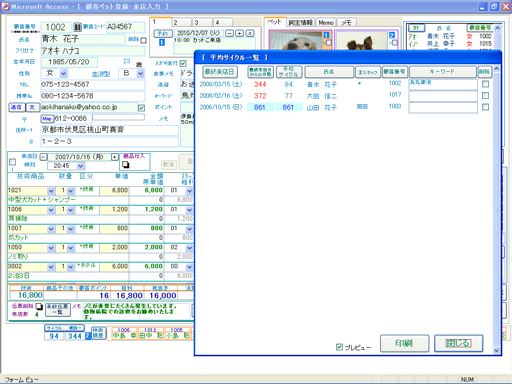Toggle the ハガキ送付 checkbox
Viewport: 512px width, 384px height.
[183, 63]
